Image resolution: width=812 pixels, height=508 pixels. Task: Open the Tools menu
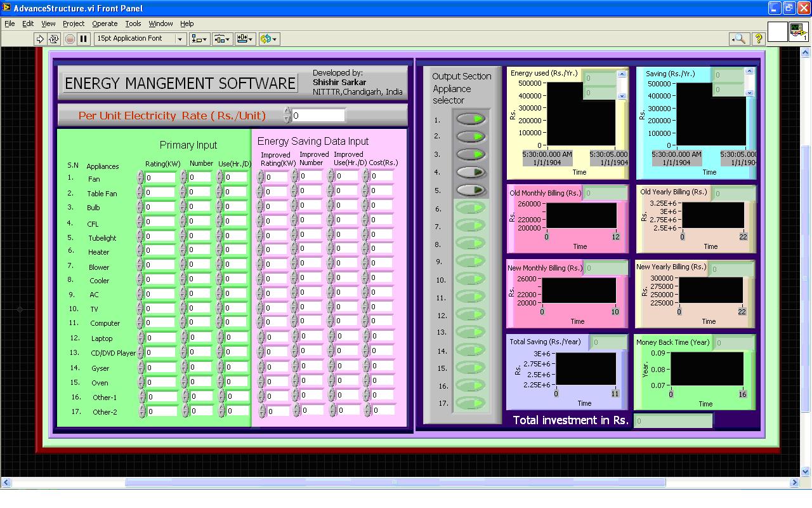tap(133, 23)
